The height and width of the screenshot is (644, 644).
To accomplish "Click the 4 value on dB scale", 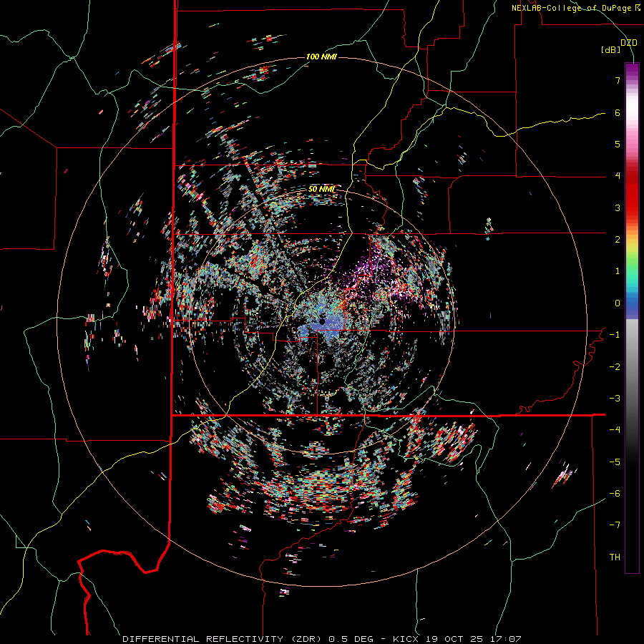I will (618, 176).
